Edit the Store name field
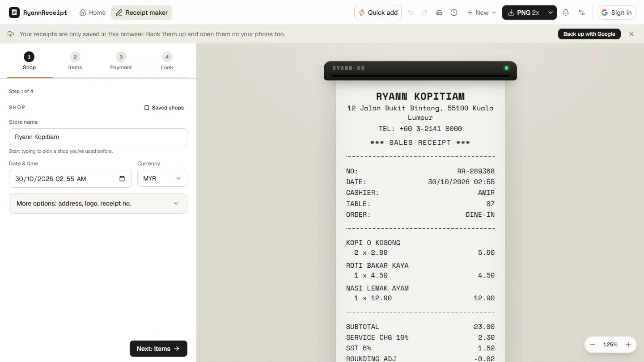This screenshot has height=362, width=644. click(98, 137)
